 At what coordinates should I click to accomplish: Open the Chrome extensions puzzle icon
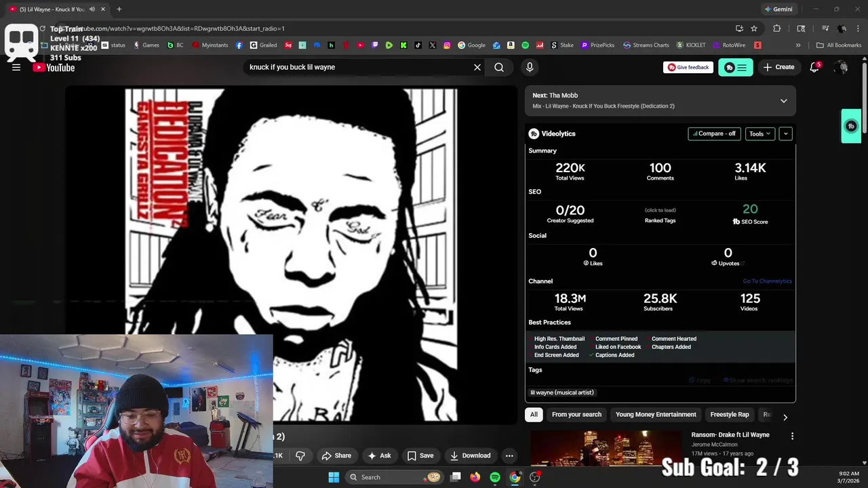[x=777, y=28]
